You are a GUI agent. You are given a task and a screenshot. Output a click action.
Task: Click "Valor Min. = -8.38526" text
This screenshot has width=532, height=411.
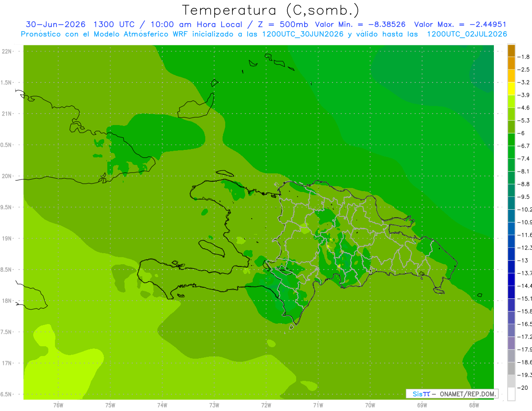[360, 24]
